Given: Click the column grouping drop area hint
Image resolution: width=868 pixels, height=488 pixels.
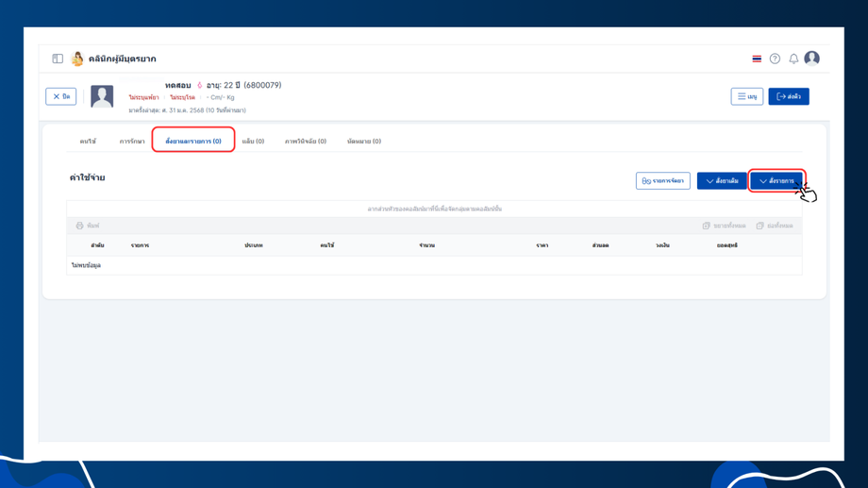Looking at the screenshot, I should pos(435,209).
